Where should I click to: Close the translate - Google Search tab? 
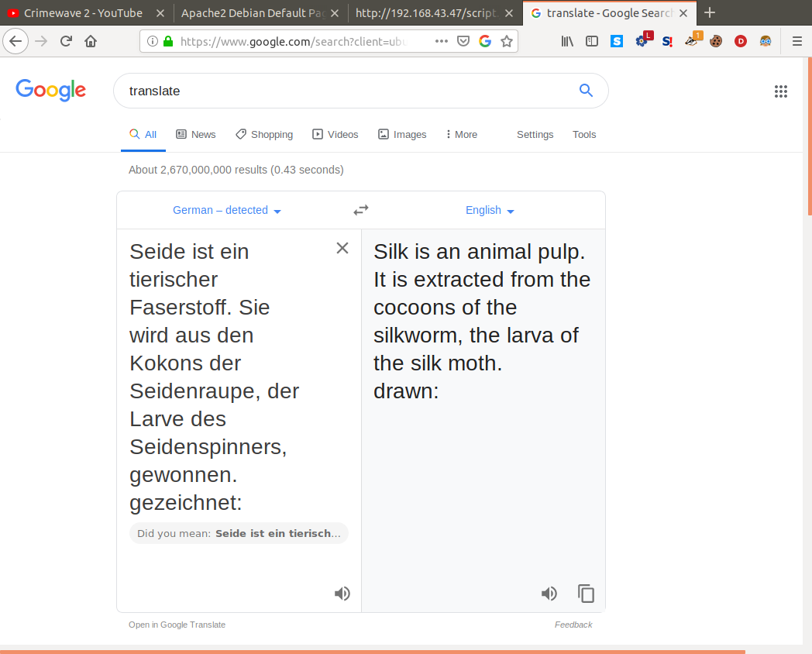683,13
